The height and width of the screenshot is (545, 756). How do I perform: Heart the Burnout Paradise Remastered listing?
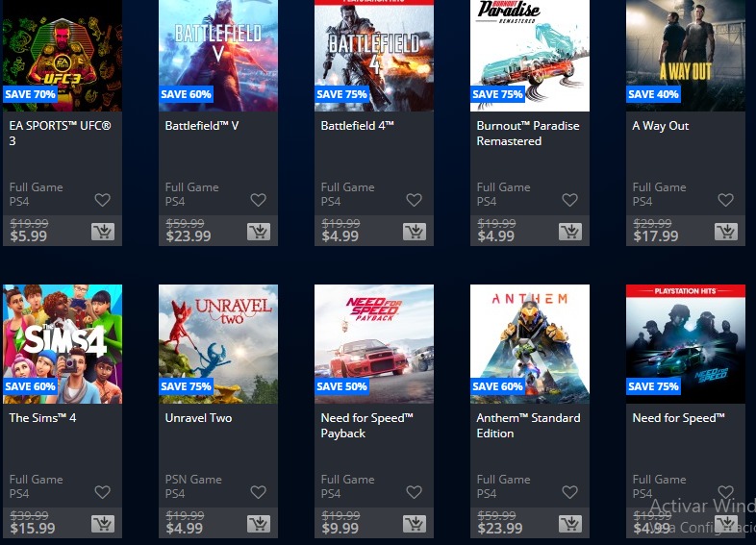pos(569,200)
